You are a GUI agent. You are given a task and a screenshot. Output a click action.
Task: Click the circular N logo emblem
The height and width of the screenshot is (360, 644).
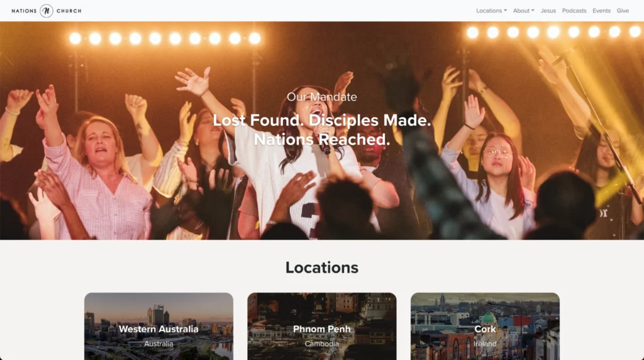(46, 11)
